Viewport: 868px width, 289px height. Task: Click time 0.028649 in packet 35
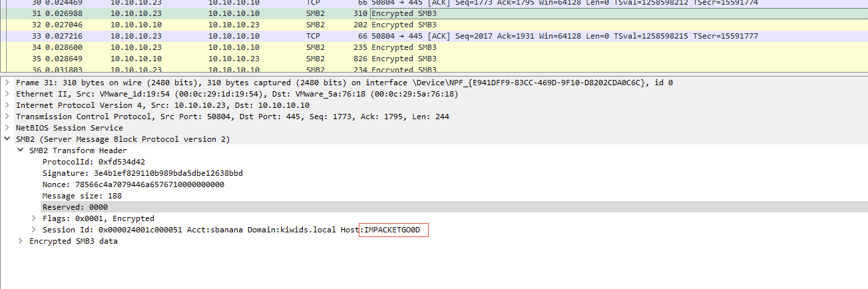point(63,59)
